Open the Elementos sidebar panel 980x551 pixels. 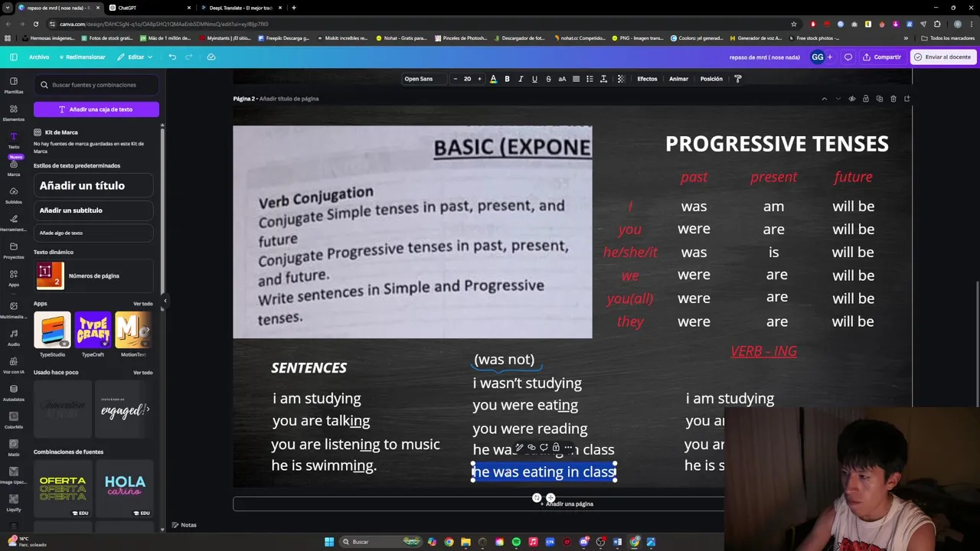(14, 112)
